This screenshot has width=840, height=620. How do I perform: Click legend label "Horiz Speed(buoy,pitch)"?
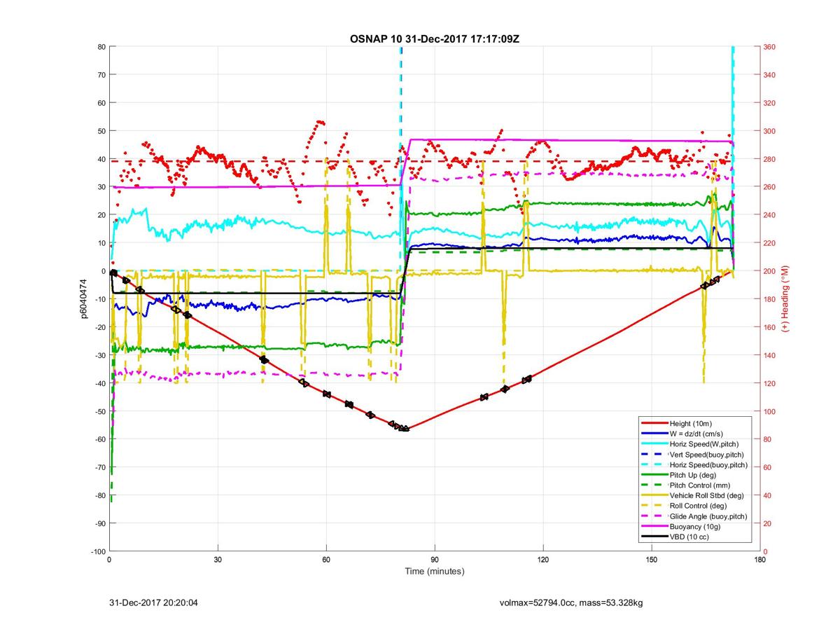[708, 465]
